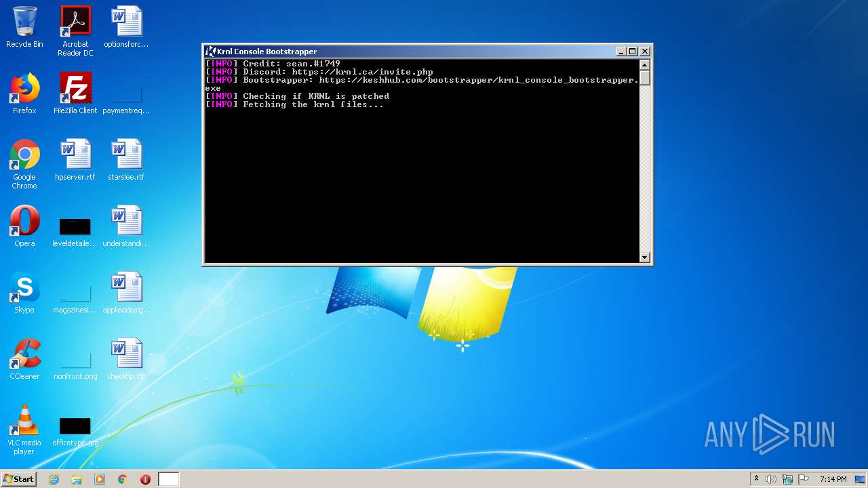Screen dimensions: 868x488
Task: Launch Google Chrome desktop shortcut
Action: pos(24,164)
